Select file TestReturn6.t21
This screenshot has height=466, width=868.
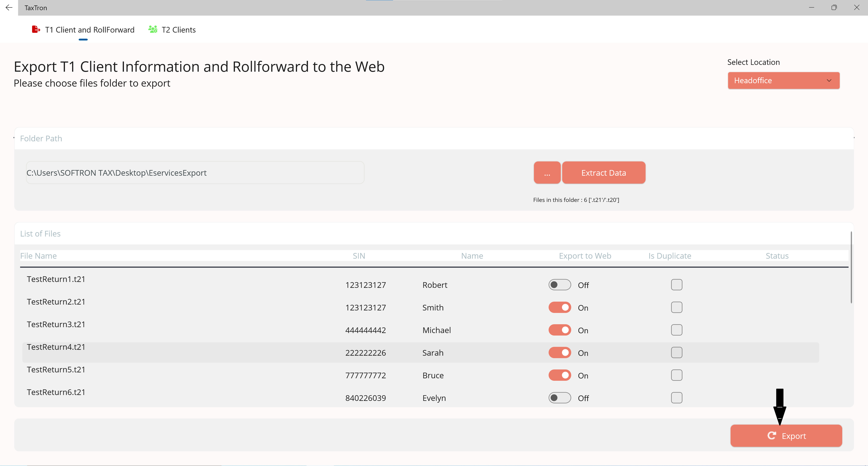point(56,392)
